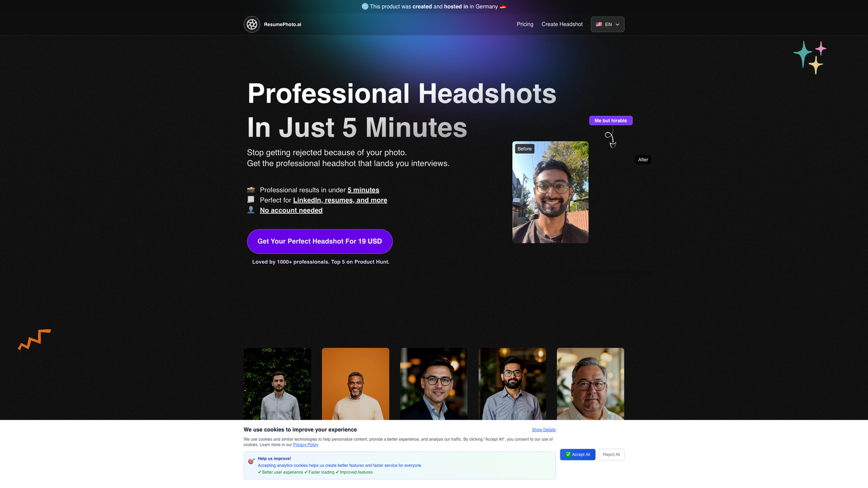
Task: Open the Privacy Policy link
Action: coord(306,445)
